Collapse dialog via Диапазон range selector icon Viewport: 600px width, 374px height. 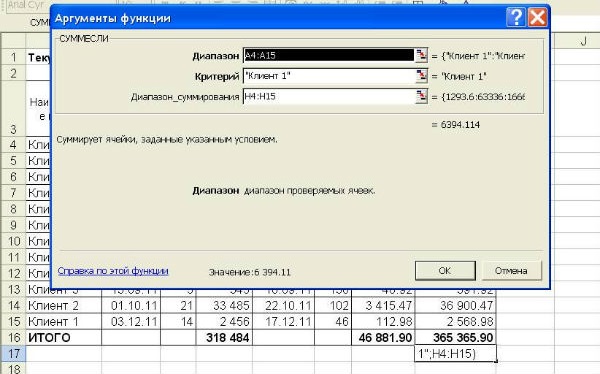421,55
